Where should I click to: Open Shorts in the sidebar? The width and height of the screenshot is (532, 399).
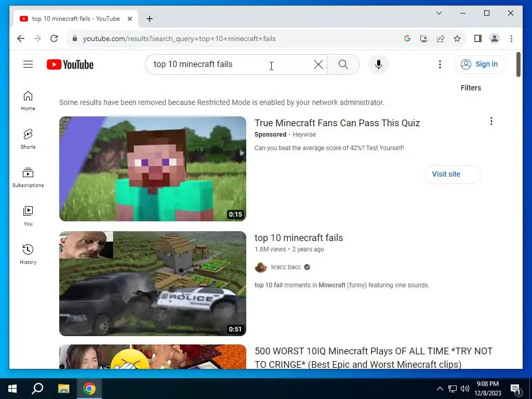tap(28, 139)
